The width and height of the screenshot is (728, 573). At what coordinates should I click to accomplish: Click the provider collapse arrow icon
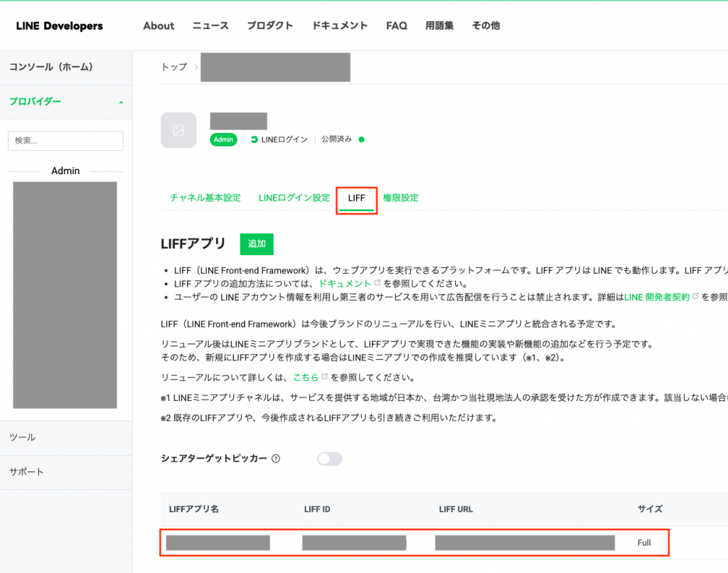point(121,102)
